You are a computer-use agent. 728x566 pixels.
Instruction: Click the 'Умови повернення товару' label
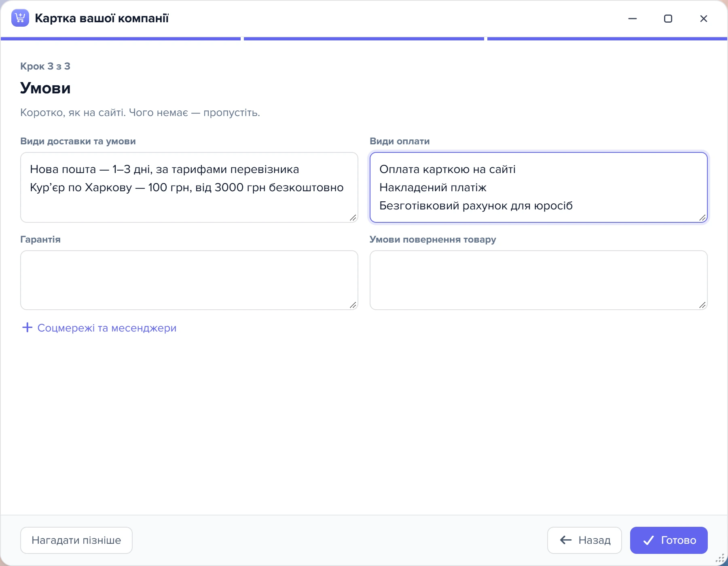(433, 240)
